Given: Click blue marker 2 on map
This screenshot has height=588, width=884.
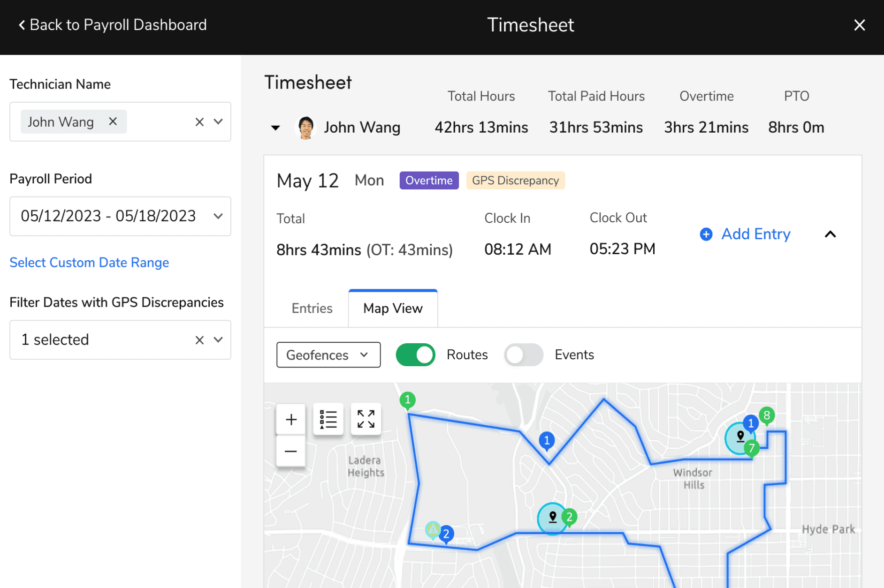Looking at the screenshot, I should click(x=446, y=534).
